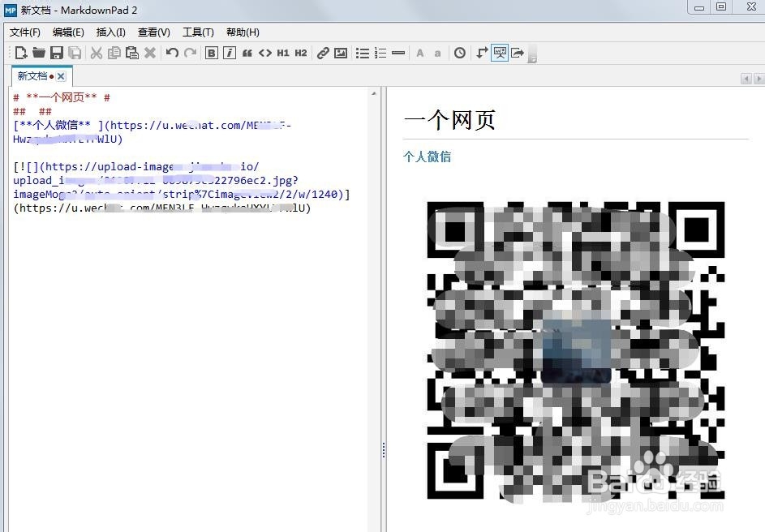Click the 一个网页 heading in preview
This screenshot has width=765, height=532.
(449, 120)
